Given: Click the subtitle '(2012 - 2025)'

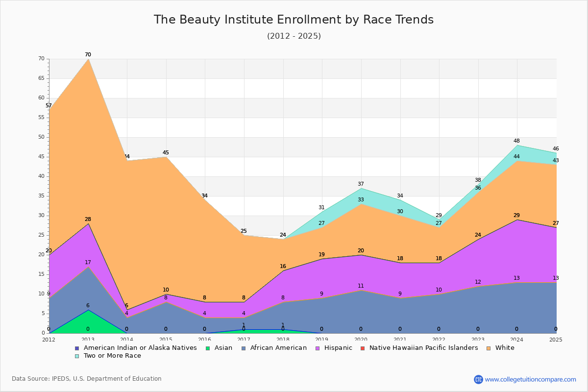Looking at the screenshot, I should click(294, 36).
